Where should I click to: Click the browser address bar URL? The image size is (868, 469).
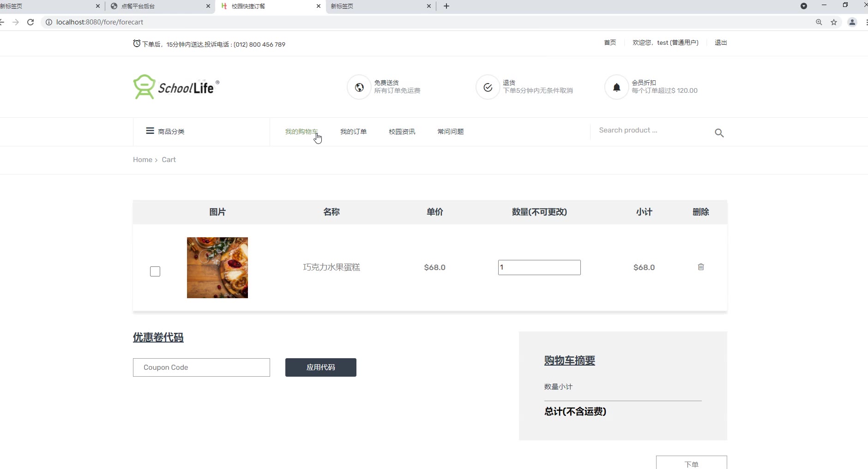pyautogui.click(x=100, y=22)
